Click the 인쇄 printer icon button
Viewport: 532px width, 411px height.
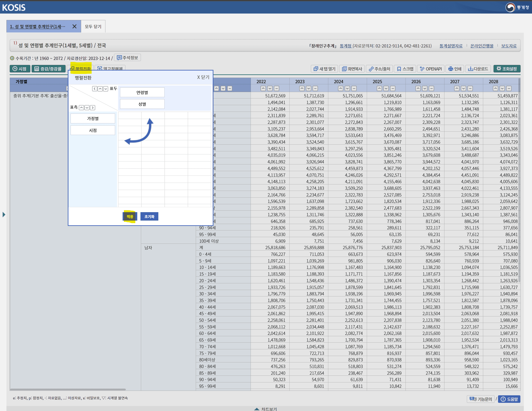[455, 69]
